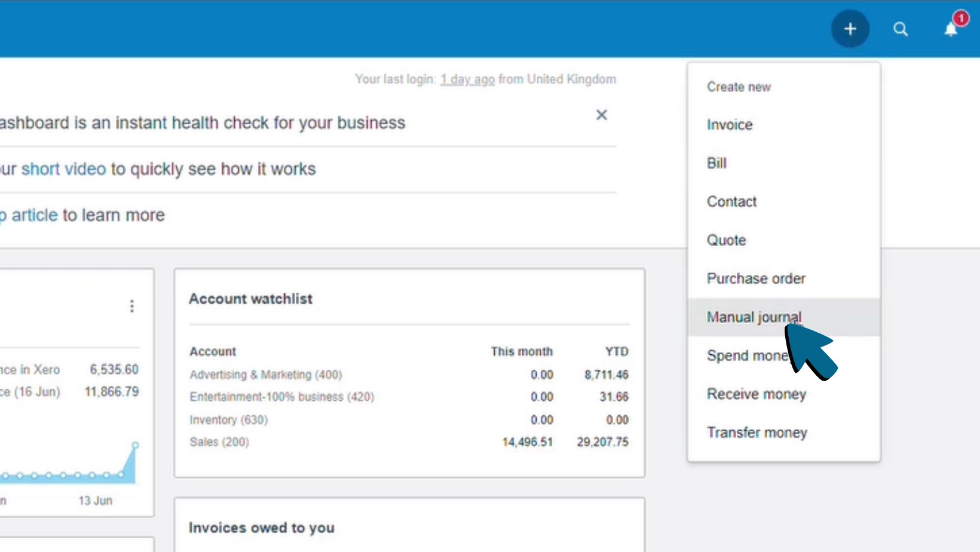Select Invoice from the Create new menu
This screenshot has height=552, width=980.
coord(730,124)
